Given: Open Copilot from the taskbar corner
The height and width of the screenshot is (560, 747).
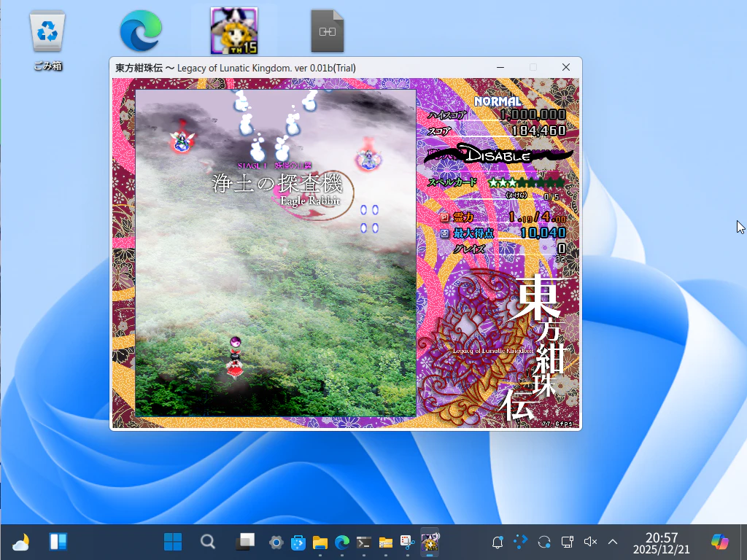Looking at the screenshot, I should (x=719, y=542).
